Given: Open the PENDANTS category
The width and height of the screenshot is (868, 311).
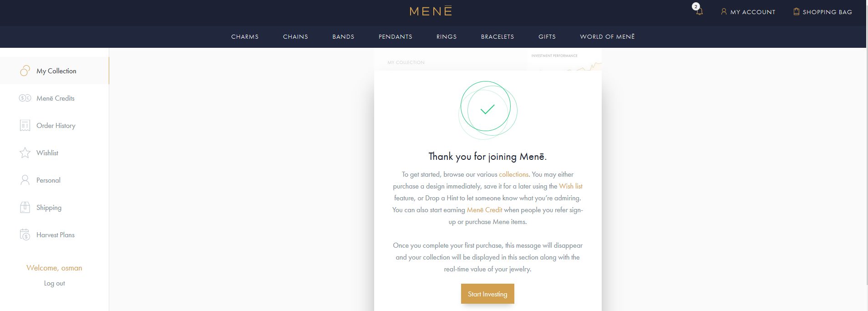Looking at the screenshot, I should 395,36.
